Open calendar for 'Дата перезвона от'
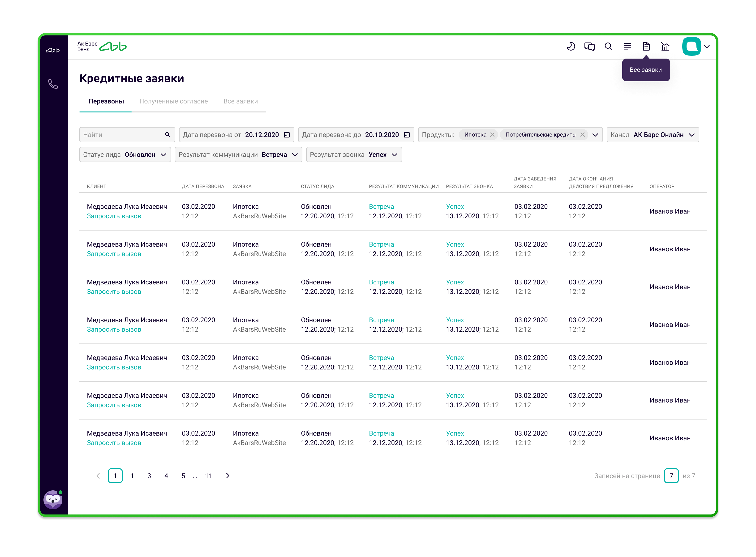Image resolution: width=756 pixels, height=557 pixels. click(x=287, y=135)
